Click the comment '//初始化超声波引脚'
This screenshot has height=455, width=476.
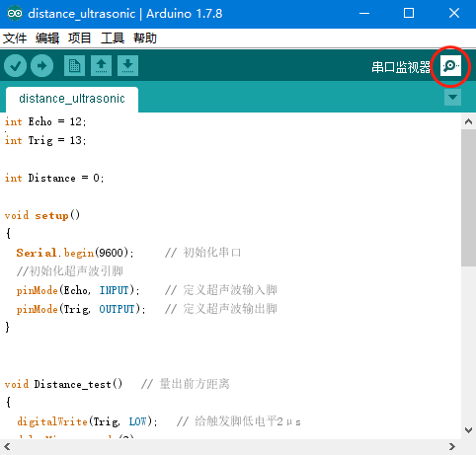(70, 271)
